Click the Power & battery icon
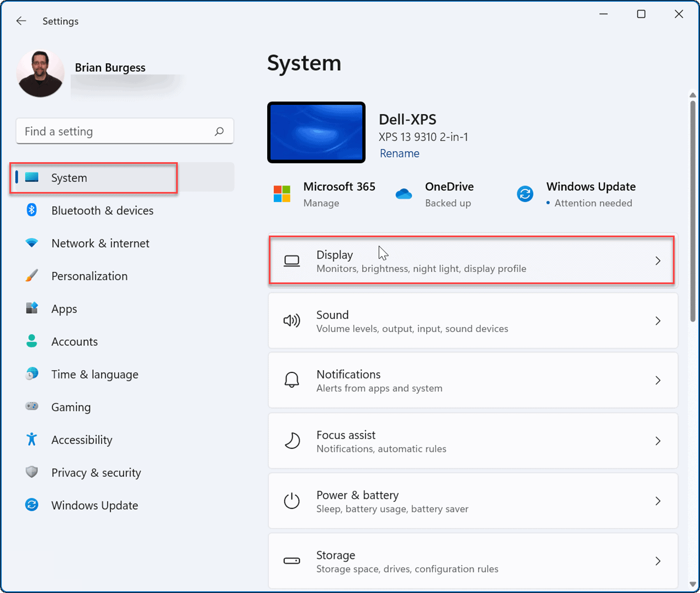The height and width of the screenshot is (593, 700). (291, 500)
